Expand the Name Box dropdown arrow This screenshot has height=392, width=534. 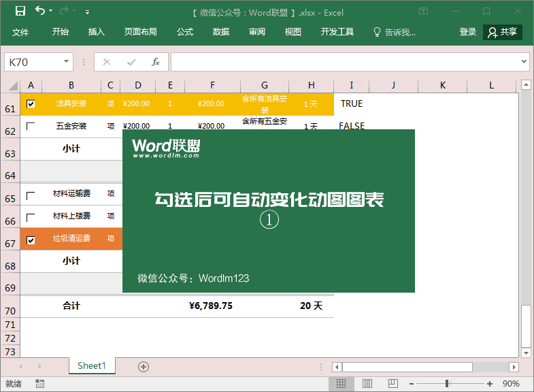click(67, 62)
